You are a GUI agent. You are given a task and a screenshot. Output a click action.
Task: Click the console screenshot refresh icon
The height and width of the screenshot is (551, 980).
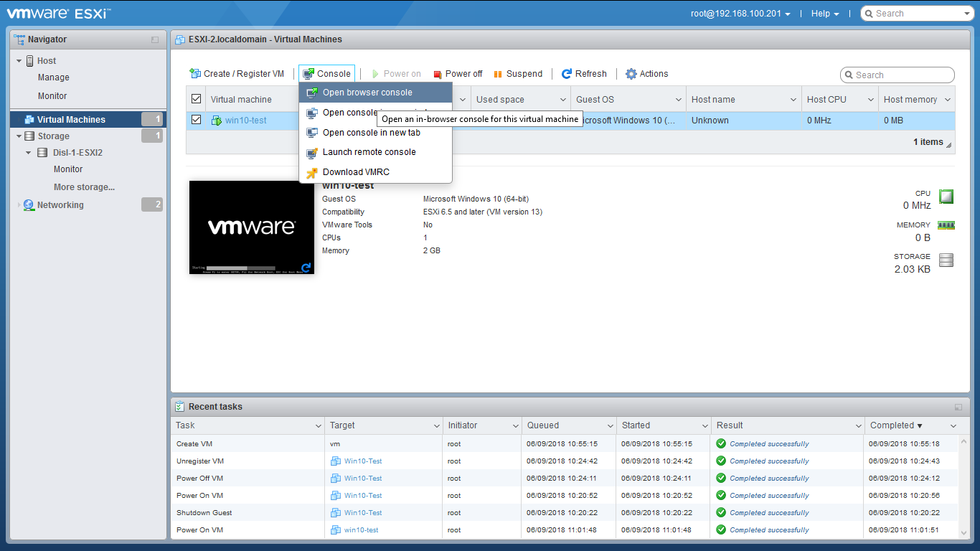(306, 268)
